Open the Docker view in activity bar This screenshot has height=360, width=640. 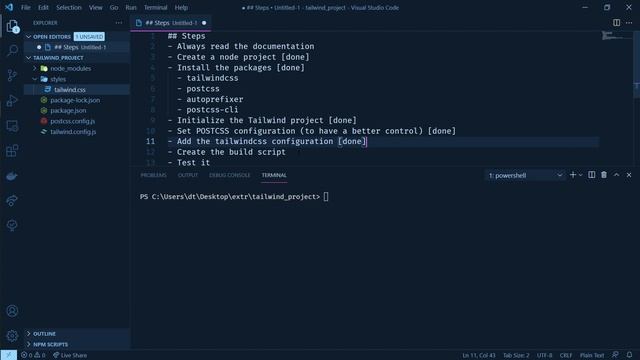click(x=12, y=176)
